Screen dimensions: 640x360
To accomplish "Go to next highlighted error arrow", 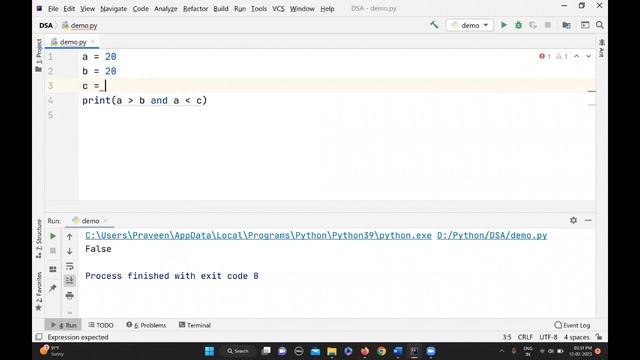I will click(589, 56).
